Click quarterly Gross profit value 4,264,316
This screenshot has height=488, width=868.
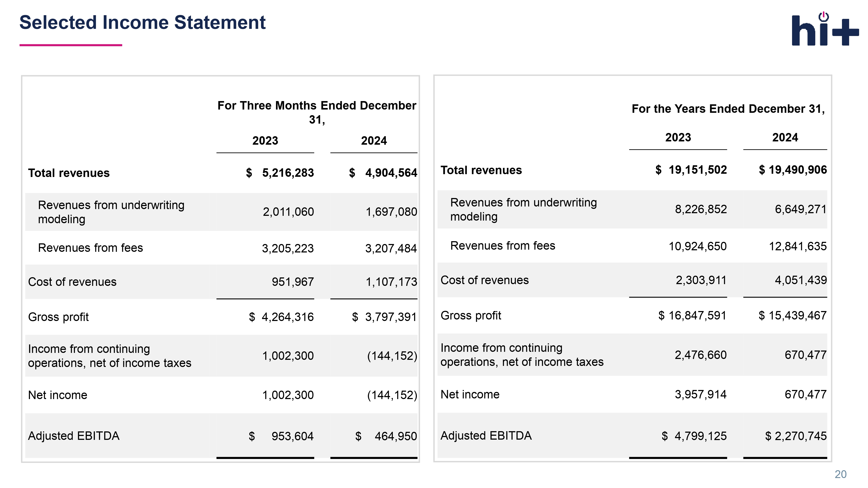click(288, 317)
